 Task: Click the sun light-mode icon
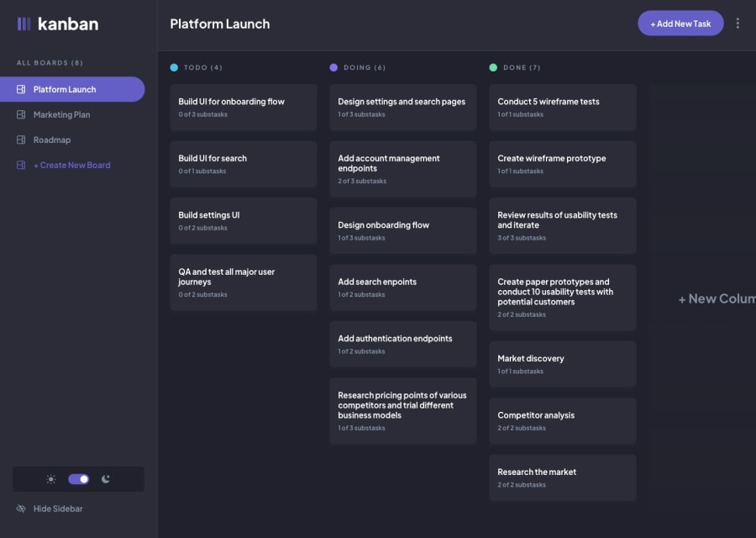tap(51, 479)
